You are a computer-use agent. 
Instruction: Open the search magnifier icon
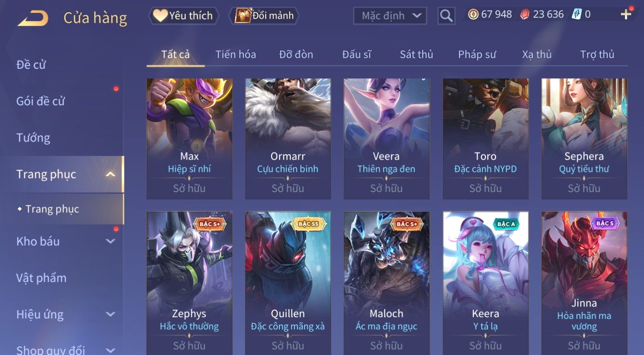(446, 16)
